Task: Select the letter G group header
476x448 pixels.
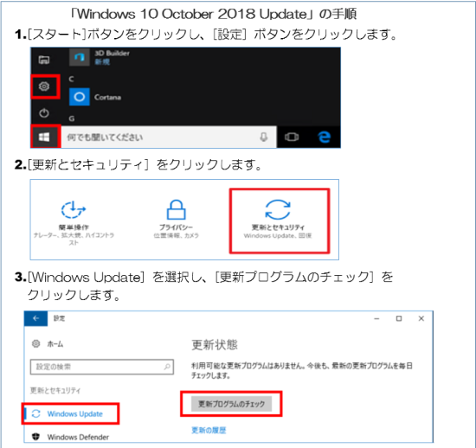Action: 72,118
